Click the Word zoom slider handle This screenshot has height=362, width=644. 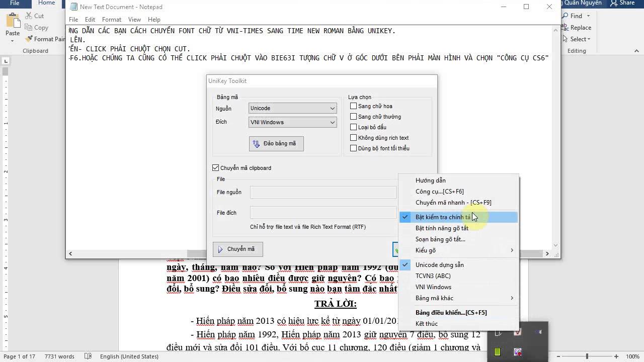click(x=587, y=356)
